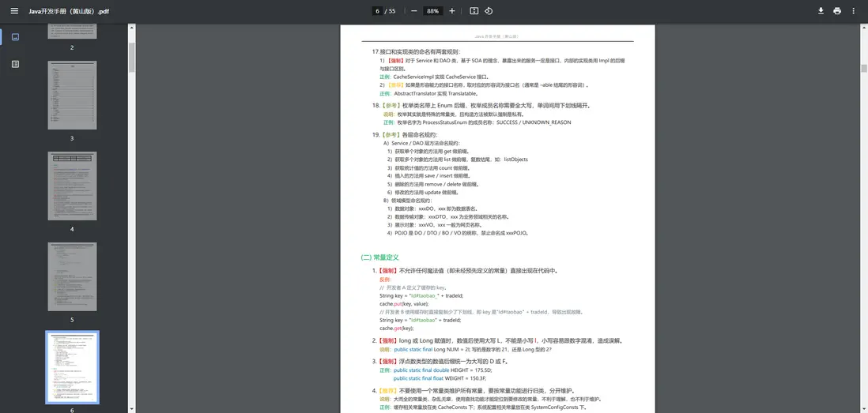868x413 pixels.
Task: Click the line mentioning CacheConsts and SystemConfigConsts
Action: click(x=483, y=407)
